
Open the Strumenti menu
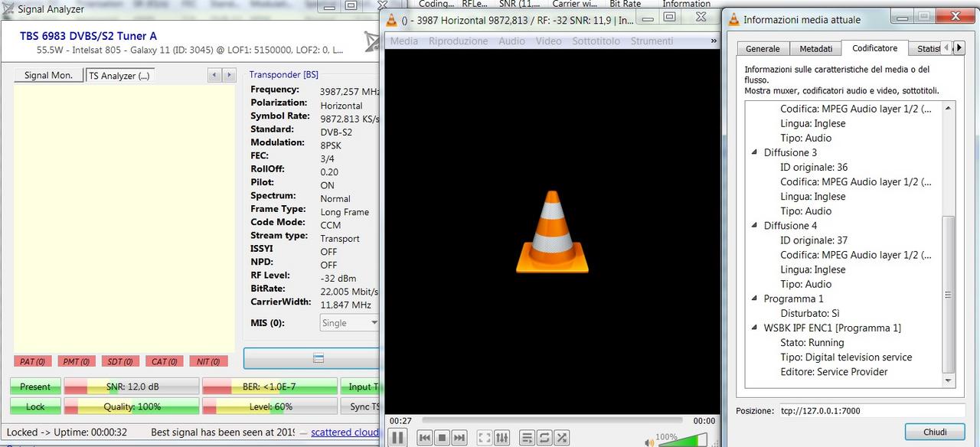[x=652, y=41]
